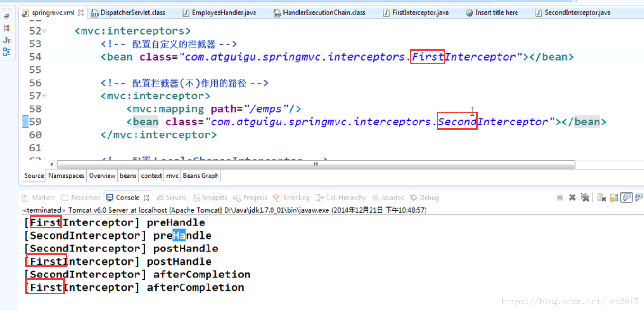644x311 pixels.
Task: Open the hierarchy view icon in the left sidebar
Action: click(7, 28)
